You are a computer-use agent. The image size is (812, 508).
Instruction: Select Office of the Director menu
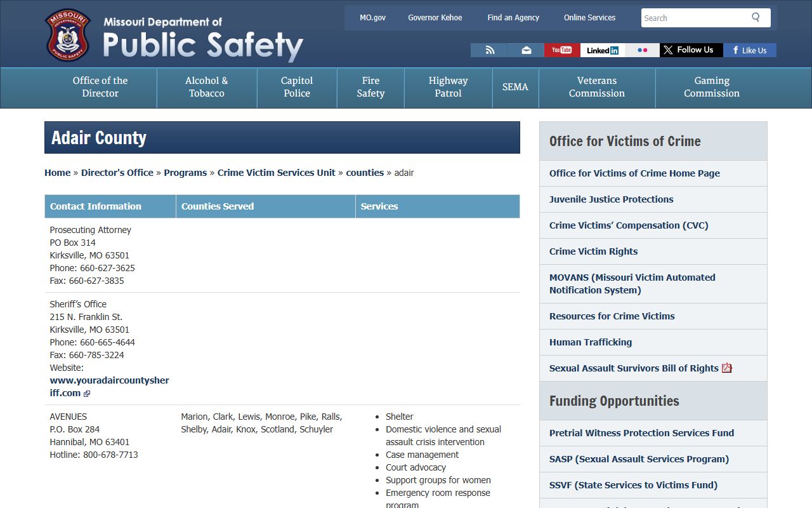click(x=100, y=87)
